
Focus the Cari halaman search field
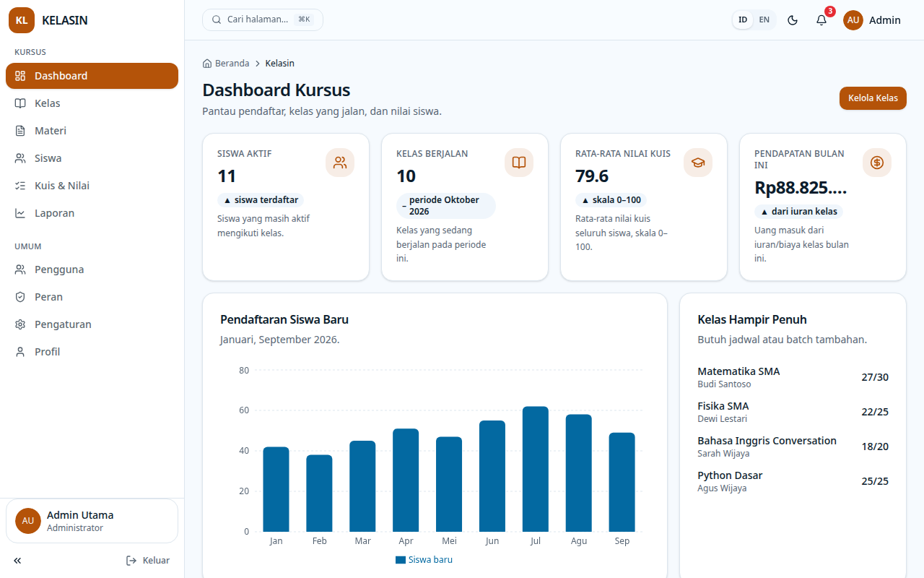tap(263, 20)
